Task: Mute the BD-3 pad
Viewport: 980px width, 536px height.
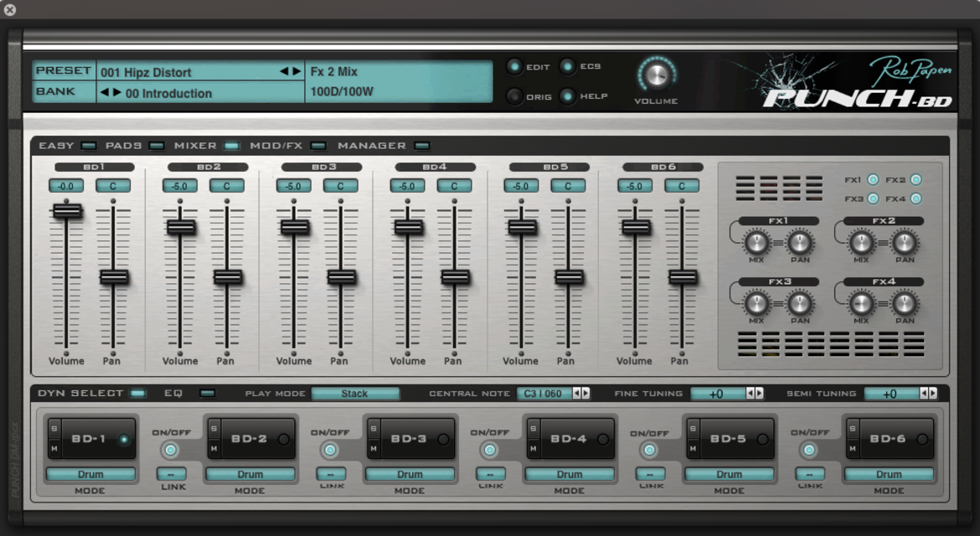Action: click(374, 449)
